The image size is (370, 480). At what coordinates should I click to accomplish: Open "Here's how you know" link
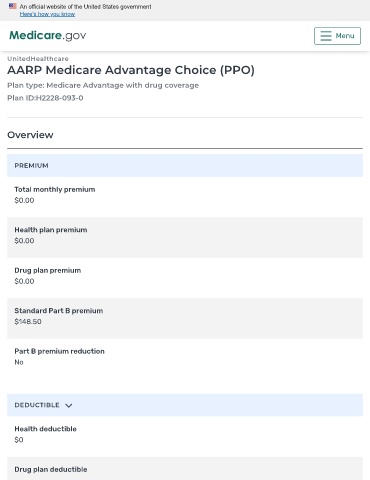pyautogui.click(x=47, y=14)
